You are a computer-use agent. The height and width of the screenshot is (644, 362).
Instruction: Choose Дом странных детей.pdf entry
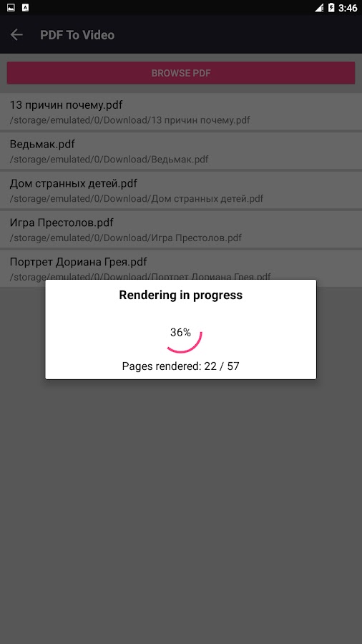click(x=181, y=190)
